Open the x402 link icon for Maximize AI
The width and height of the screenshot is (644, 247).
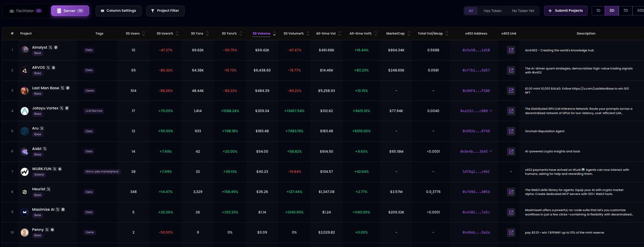(x=511, y=212)
